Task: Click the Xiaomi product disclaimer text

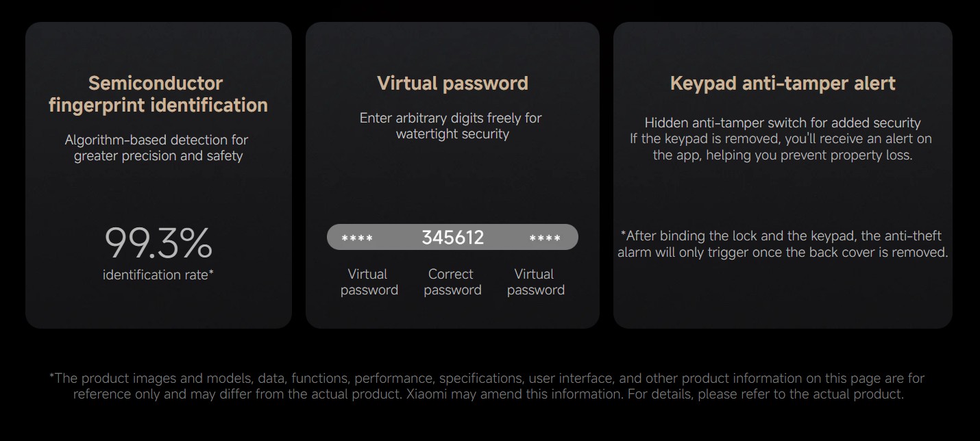Action: pos(489,386)
